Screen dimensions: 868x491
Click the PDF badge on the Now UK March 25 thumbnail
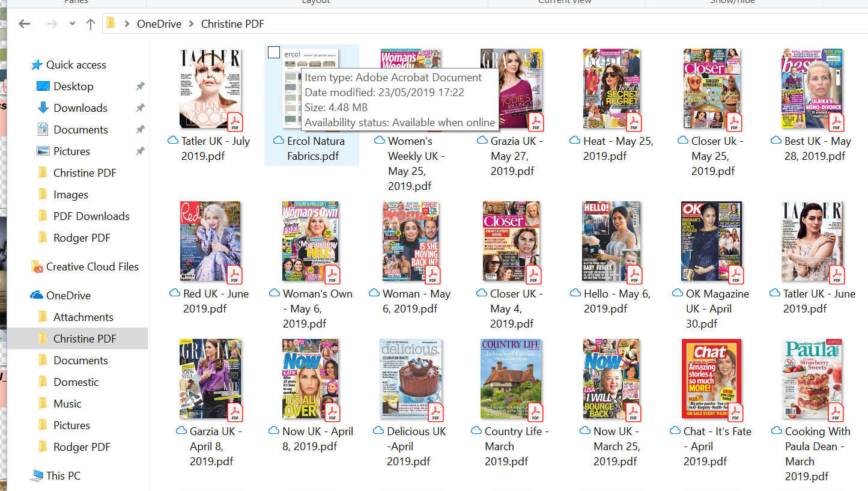tap(633, 412)
